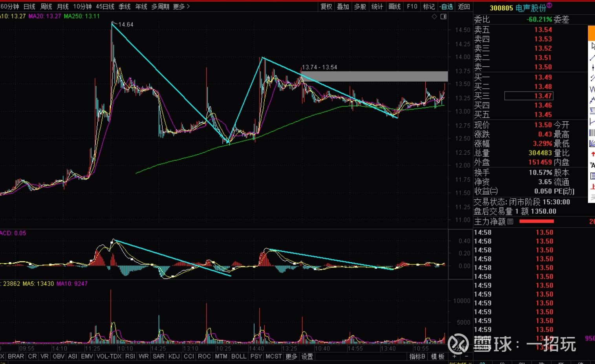
Task: Select the vertical cycle lines tool
Action: pyautogui.click(x=592, y=133)
